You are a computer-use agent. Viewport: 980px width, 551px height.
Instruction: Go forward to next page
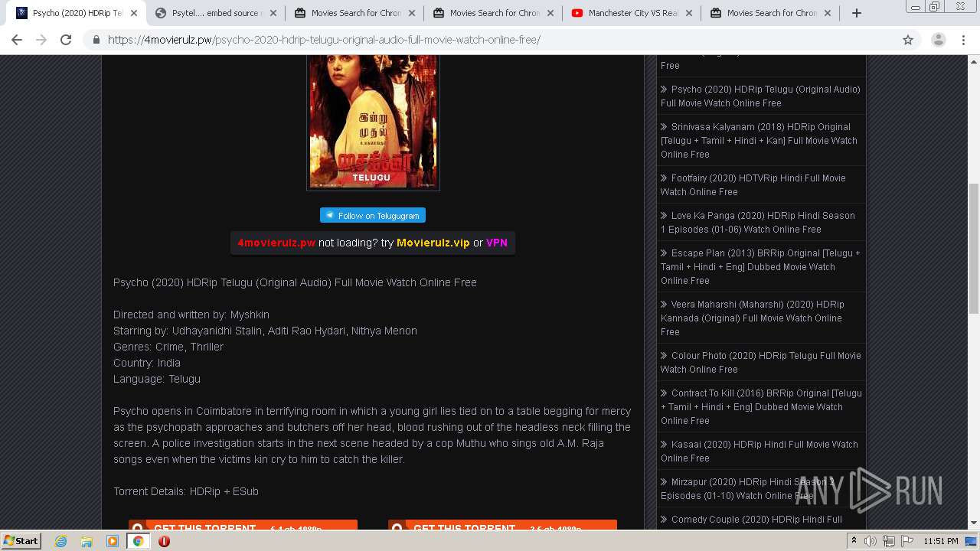pos(41,40)
